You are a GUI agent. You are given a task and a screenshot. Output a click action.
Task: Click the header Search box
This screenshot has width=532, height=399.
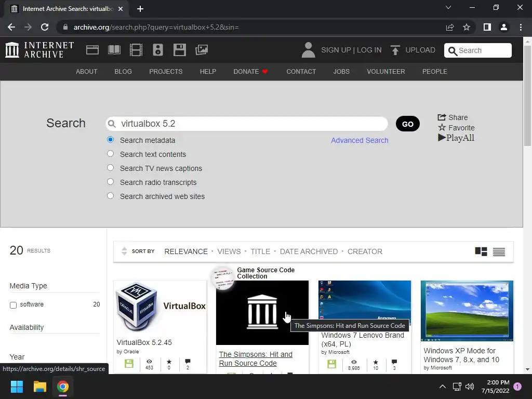(478, 50)
